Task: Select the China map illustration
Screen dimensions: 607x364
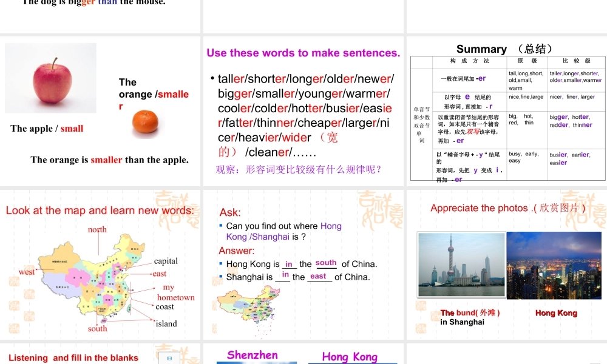Action: (x=97, y=282)
